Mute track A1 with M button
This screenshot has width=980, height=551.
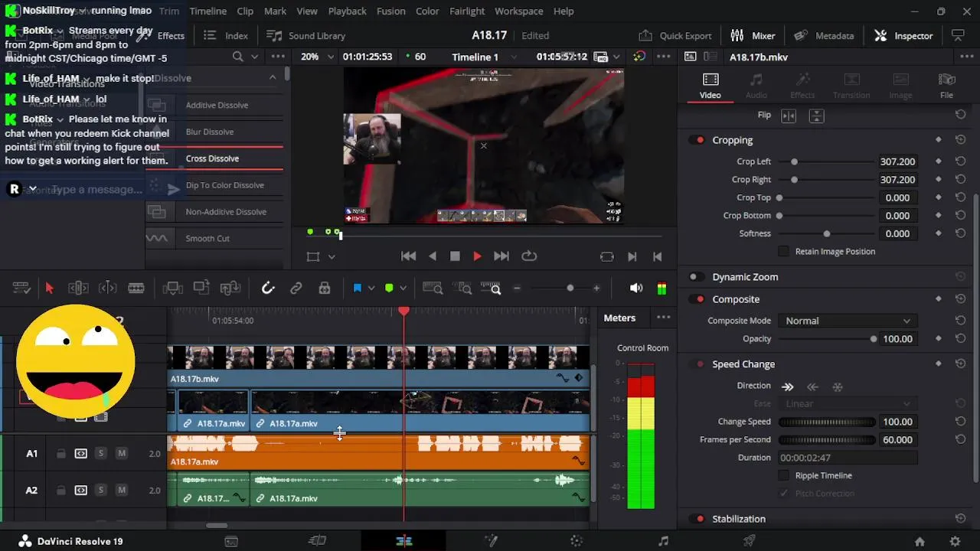tap(121, 454)
